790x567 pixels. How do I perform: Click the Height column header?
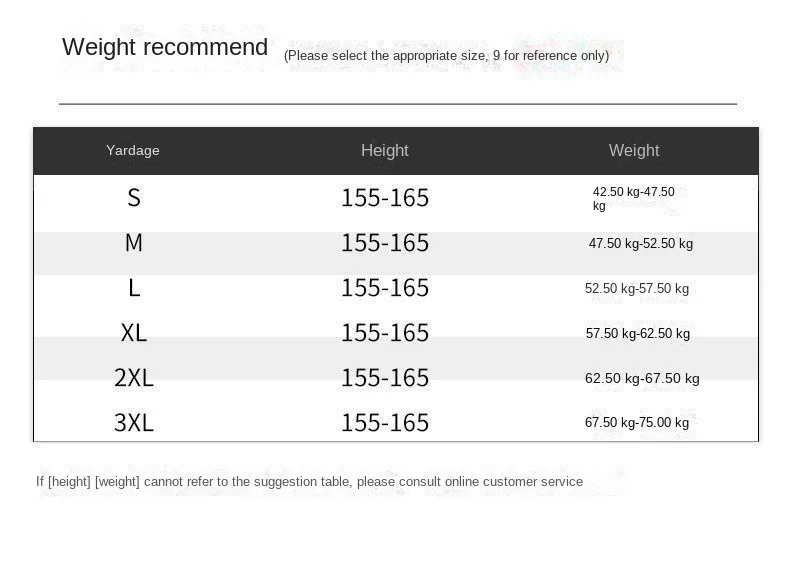click(384, 150)
